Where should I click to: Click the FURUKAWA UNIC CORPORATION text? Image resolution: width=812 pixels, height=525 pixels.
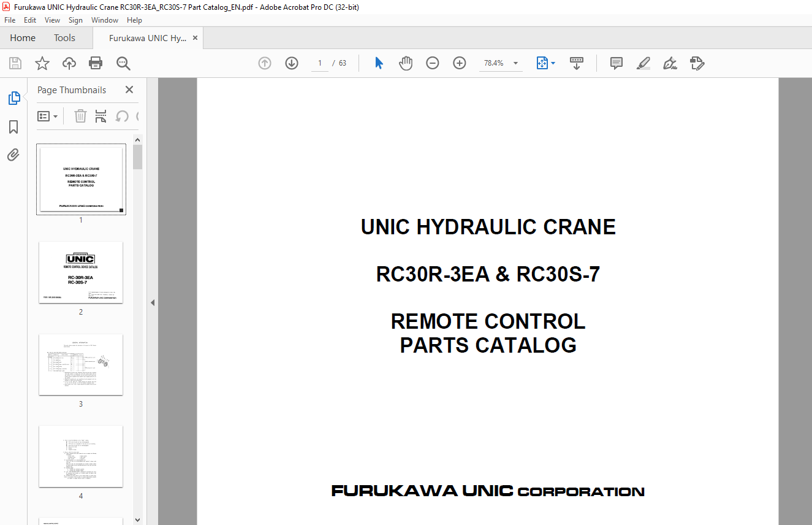tap(488, 491)
